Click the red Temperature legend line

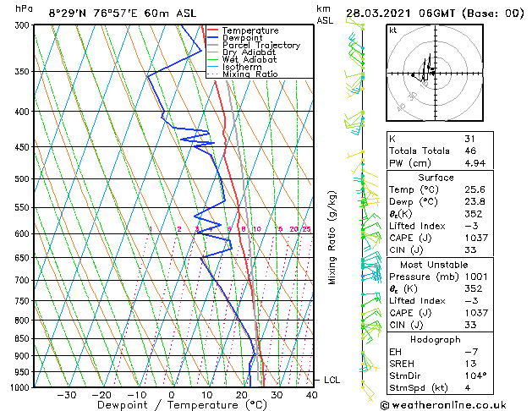click(x=212, y=30)
